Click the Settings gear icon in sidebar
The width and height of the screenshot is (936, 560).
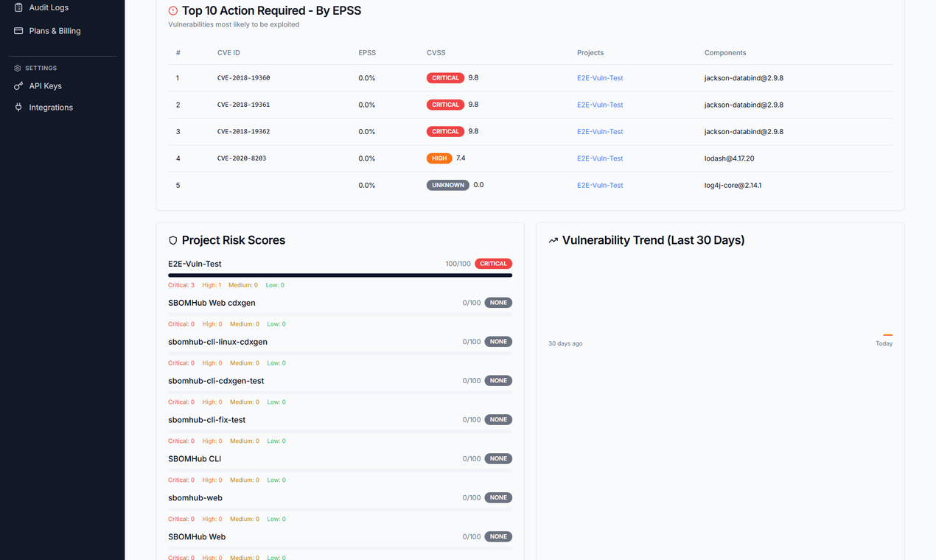tap(18, 68)
